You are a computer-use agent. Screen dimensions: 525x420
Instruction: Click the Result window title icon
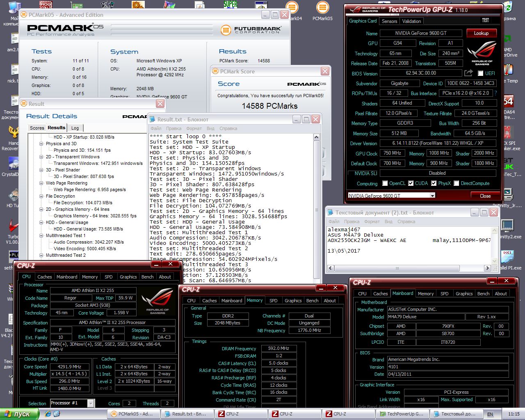point(23,104)
